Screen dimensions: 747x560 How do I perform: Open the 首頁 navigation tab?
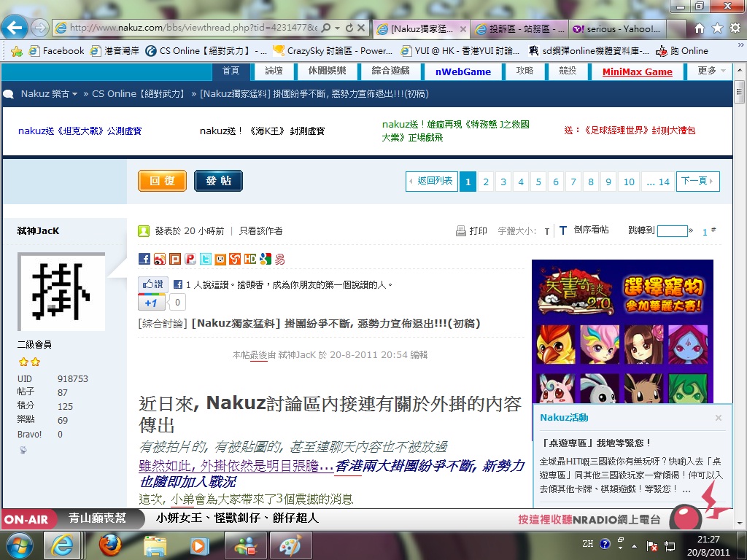tap(231, 71)
